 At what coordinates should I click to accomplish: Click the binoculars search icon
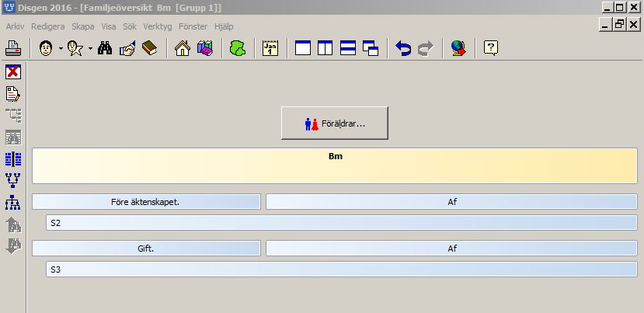coord(106,49)
